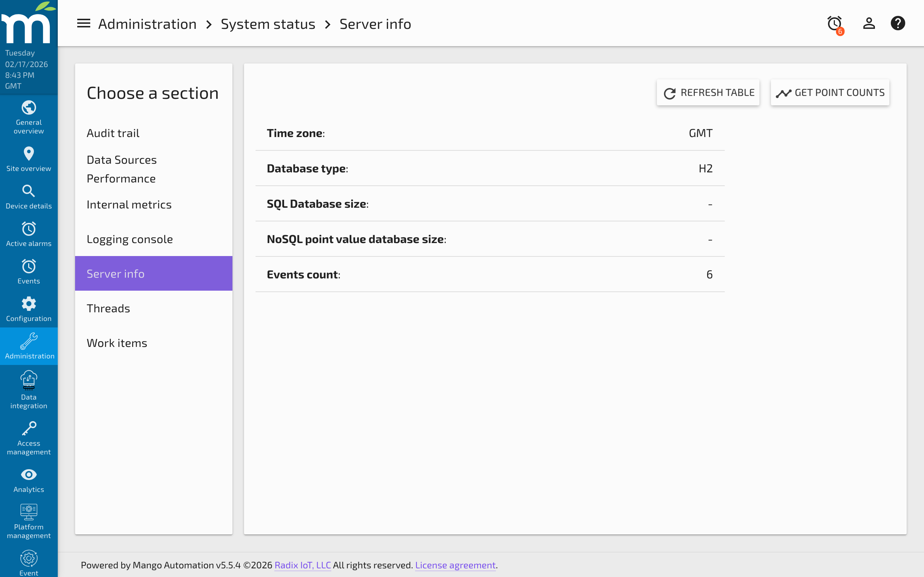Toggle the hamburger navigation menu
The width and height of the screenshot is (924, 577).
coord(83,23)
